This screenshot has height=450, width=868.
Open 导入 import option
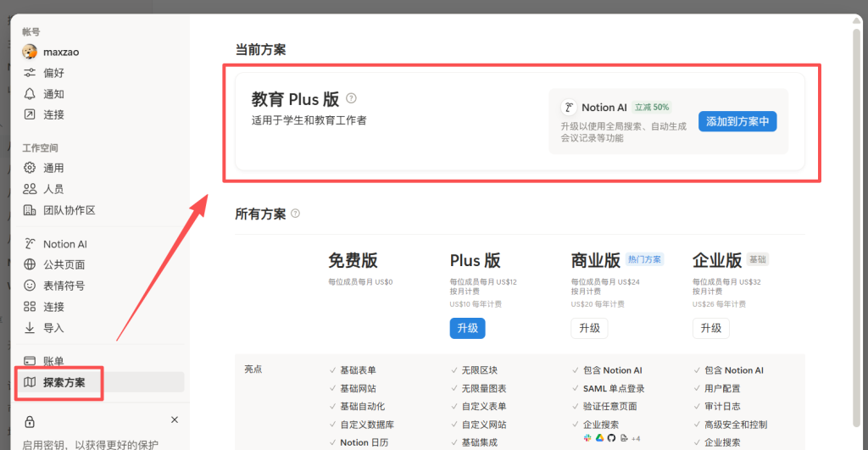(x=53, y=328)
